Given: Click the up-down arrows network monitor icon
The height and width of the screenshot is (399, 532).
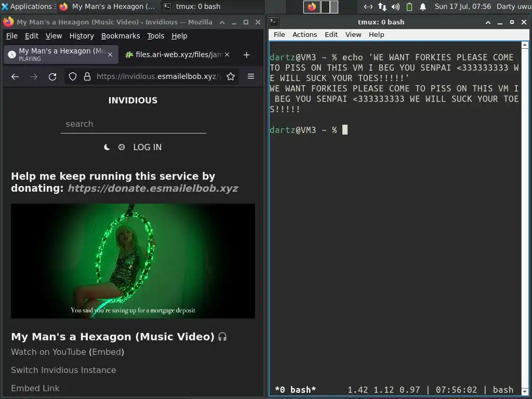Looking at the screenshot, I should (382, 6).
